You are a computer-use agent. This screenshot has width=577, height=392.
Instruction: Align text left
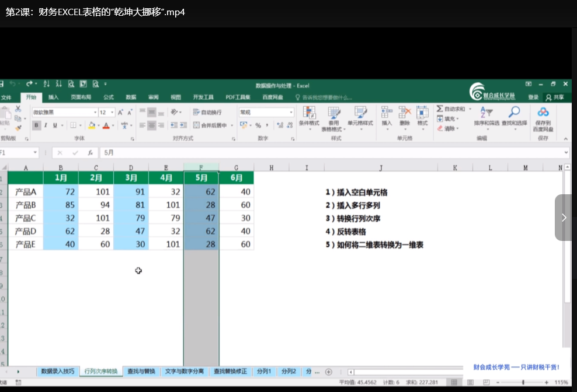point(142,125)
